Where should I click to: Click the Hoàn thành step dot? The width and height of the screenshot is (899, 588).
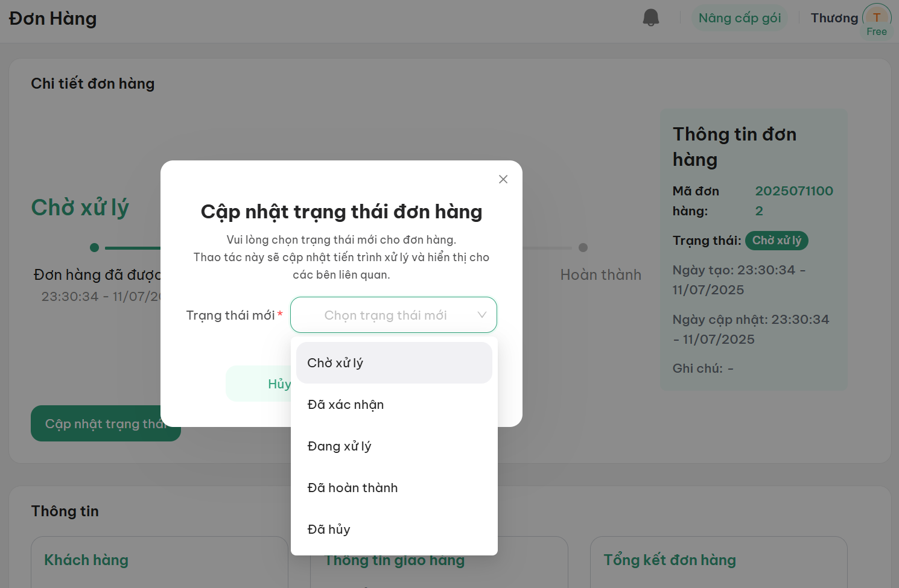(x=583, y=247)
